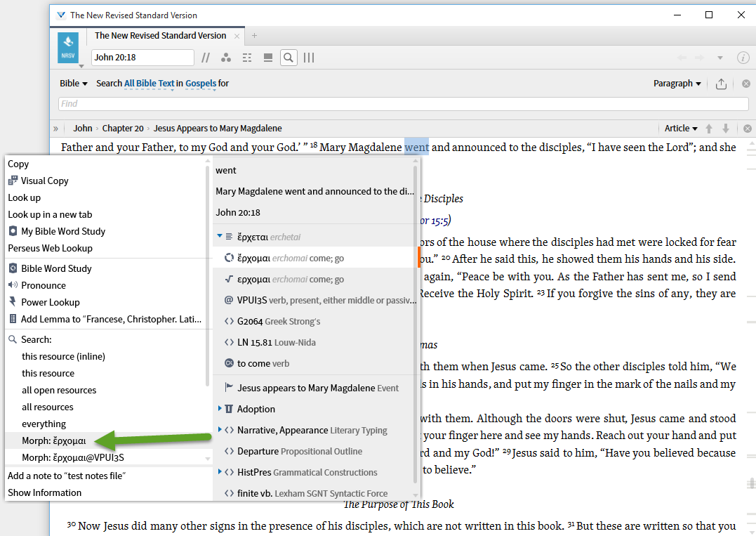Viewport: 756px width, 536px height.
Task: Select the 'went' selection item
Action: (225, 171)
